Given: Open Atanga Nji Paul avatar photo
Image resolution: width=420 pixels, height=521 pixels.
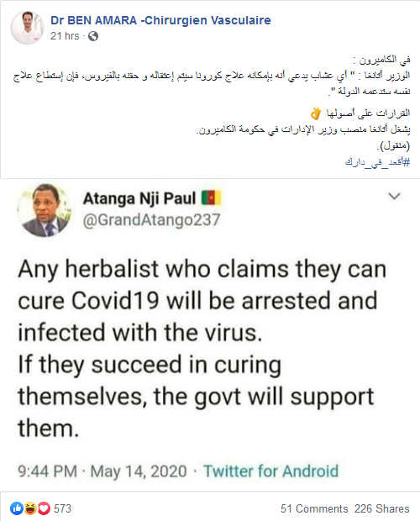Looking at the screenshot, I should 45,210.
